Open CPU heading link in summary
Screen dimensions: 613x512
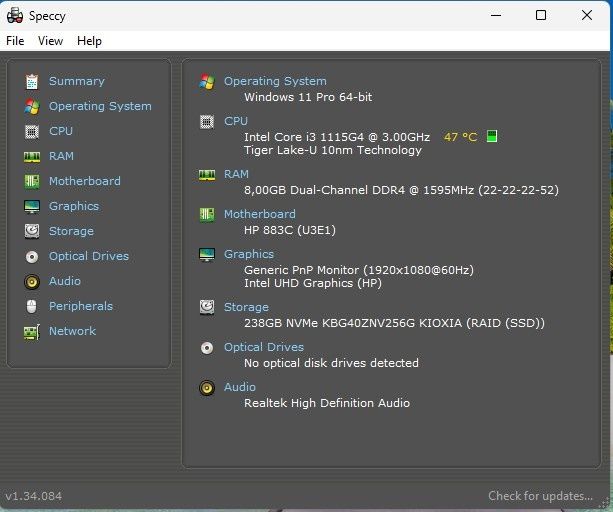tap(236, 121)
